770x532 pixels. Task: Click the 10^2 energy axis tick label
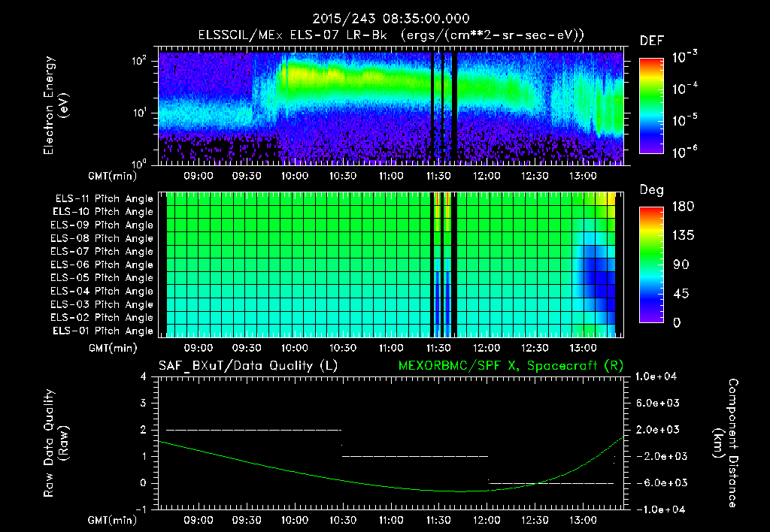coord(139,61)
